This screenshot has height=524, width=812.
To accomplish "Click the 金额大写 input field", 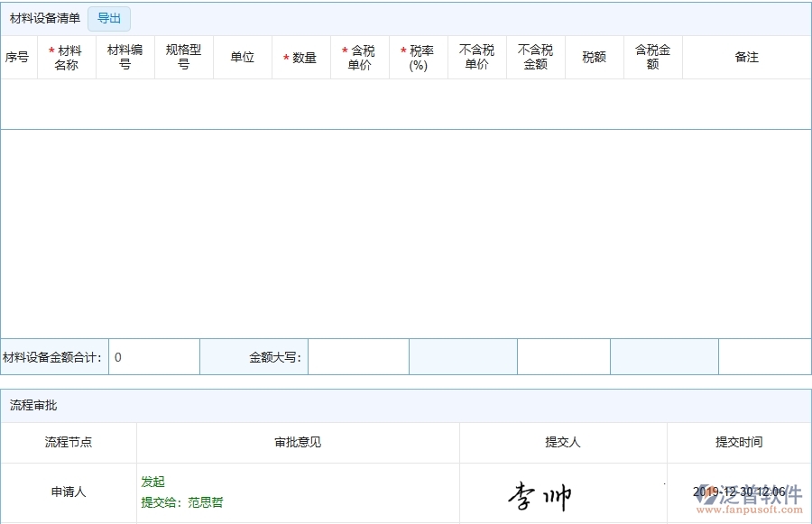I will coord(357,356).
